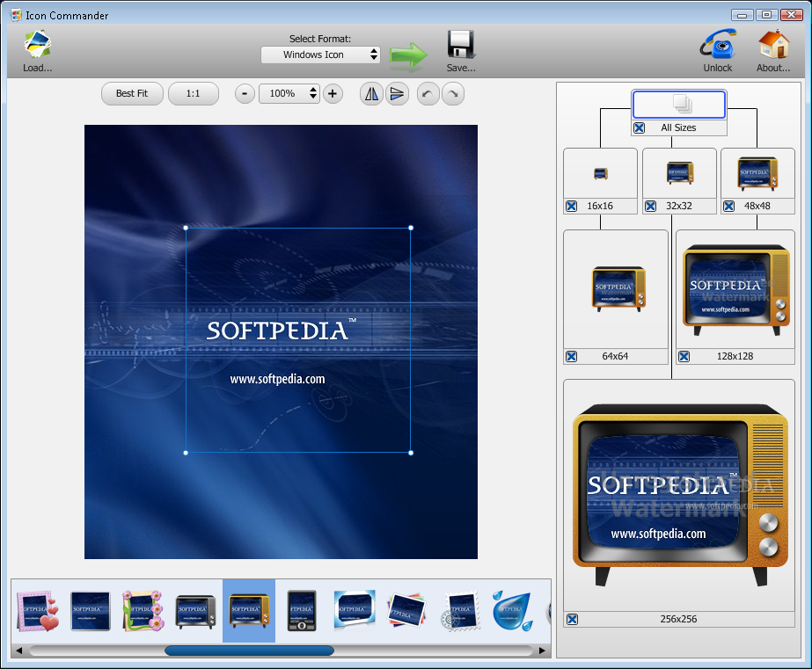Choose the plain square frame style
Image resolution: width=812 pixels, height=669 pixels.
coord(91,611)
